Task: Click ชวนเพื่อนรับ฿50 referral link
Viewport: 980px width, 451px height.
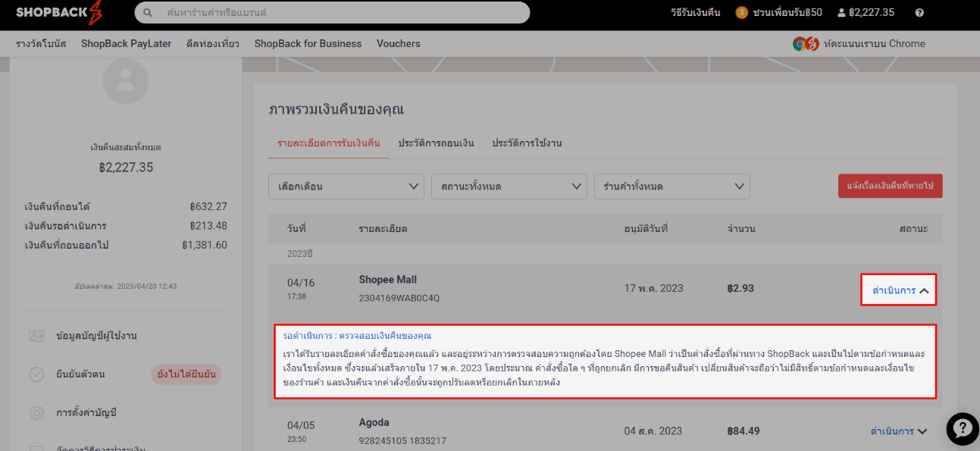Action: (787, 13)
